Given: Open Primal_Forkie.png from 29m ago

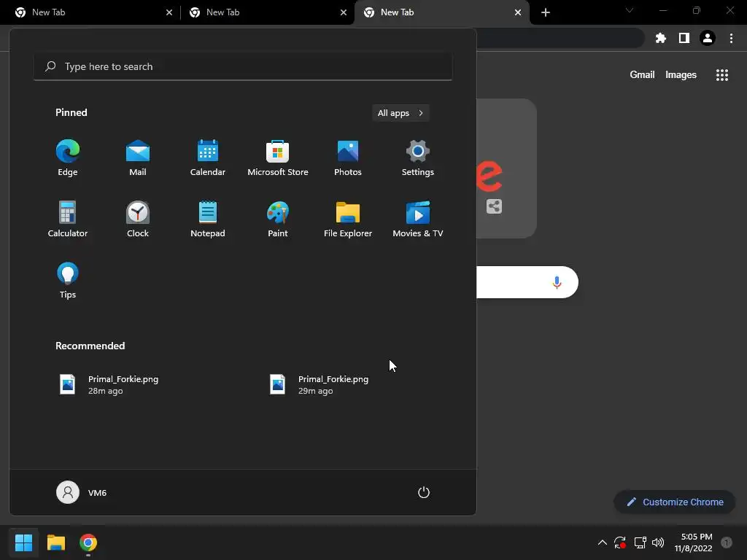Looking at the screenshot, I should click(x=320, y=385).
